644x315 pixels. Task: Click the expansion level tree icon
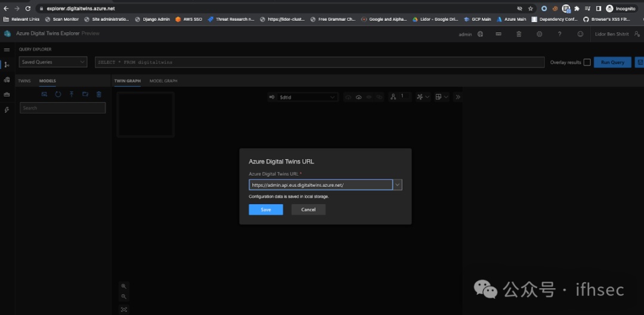pos(393,97)
